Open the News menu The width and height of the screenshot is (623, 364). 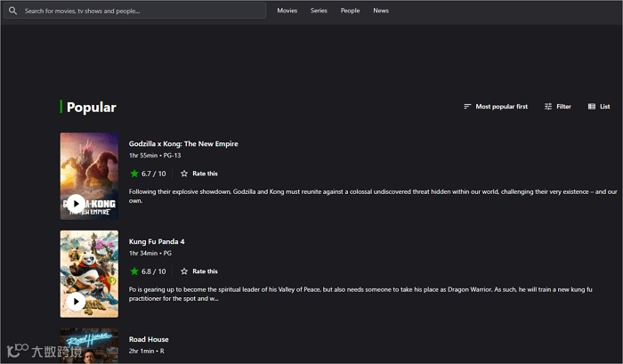pos(381,11)
